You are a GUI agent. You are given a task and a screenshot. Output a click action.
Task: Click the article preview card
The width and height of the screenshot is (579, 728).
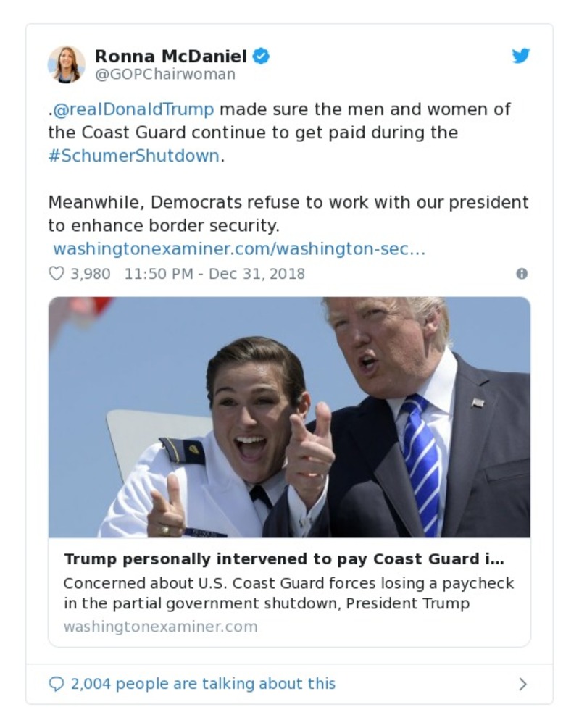[x=288, y=590]
